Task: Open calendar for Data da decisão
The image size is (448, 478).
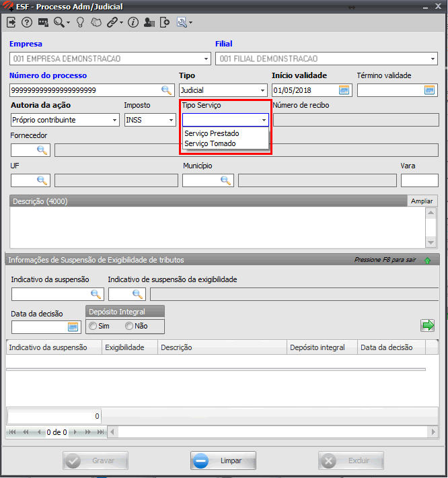Action: (x=73, y=327)
